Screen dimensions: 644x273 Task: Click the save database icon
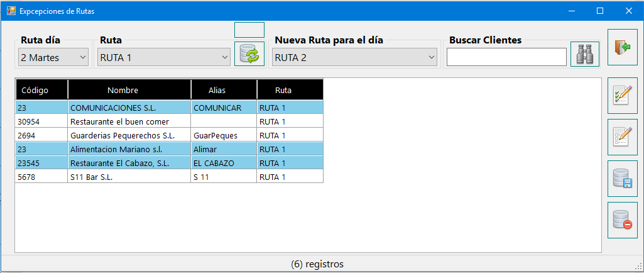tap(622, 179)
